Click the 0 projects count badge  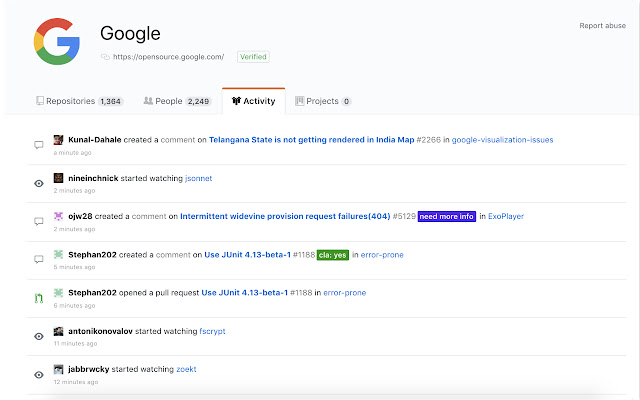pyautogui.click(x=346, y=101)
